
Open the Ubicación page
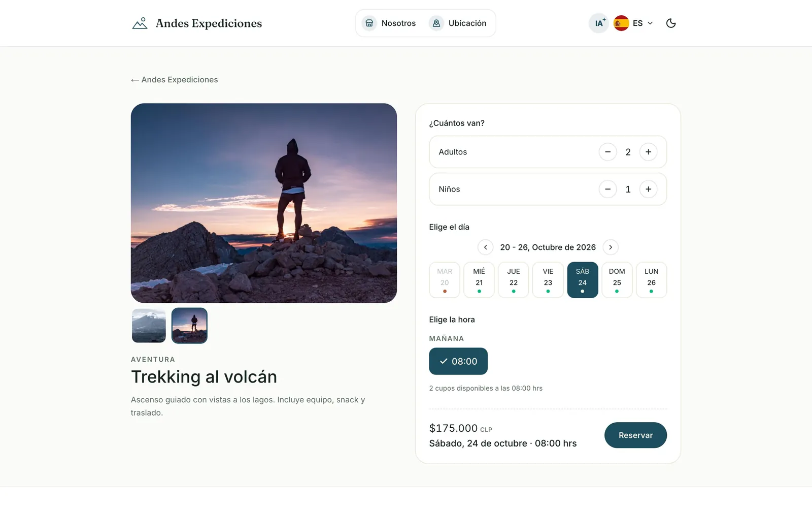click(x=458, y=23)
